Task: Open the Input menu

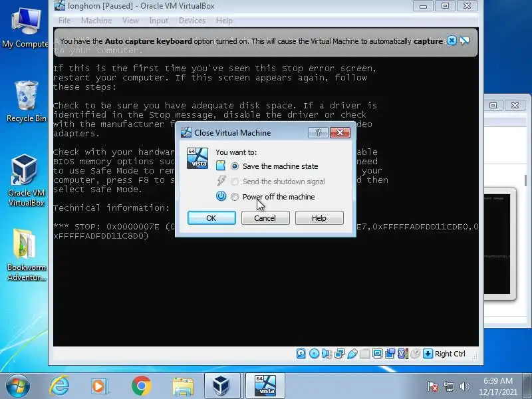Action: point(158,21)
